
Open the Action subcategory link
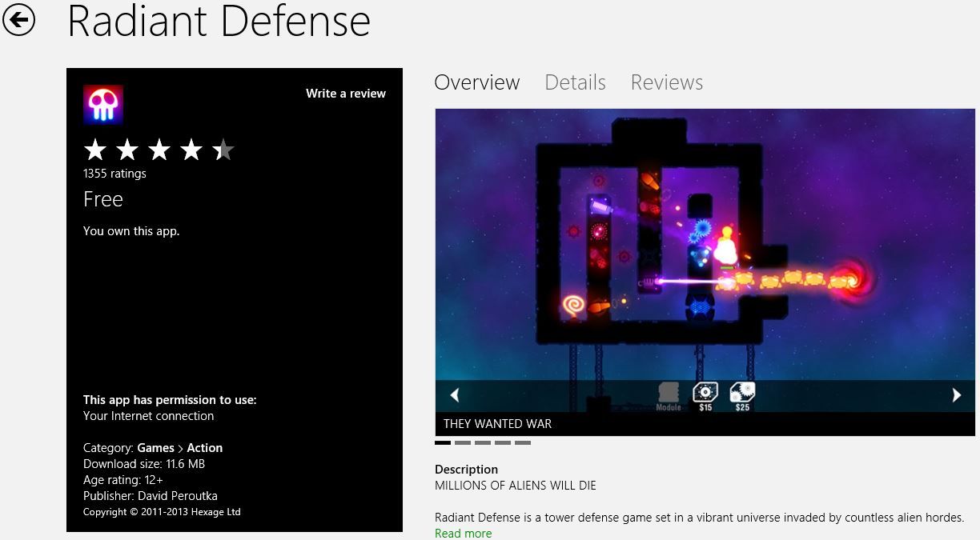pos(204,448)
